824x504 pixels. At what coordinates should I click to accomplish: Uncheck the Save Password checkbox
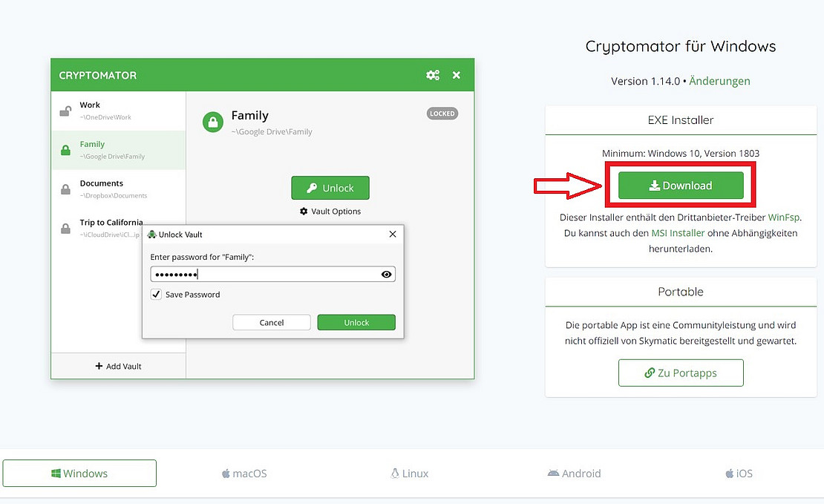pos(155,294)
